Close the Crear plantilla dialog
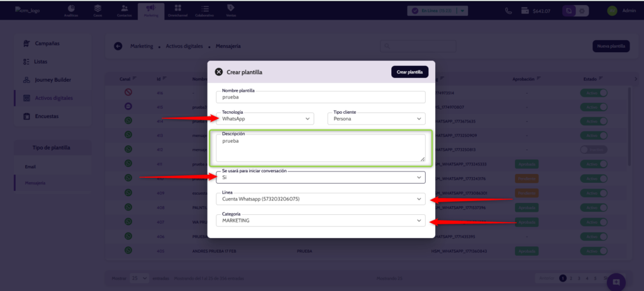 tap(219, 72)
